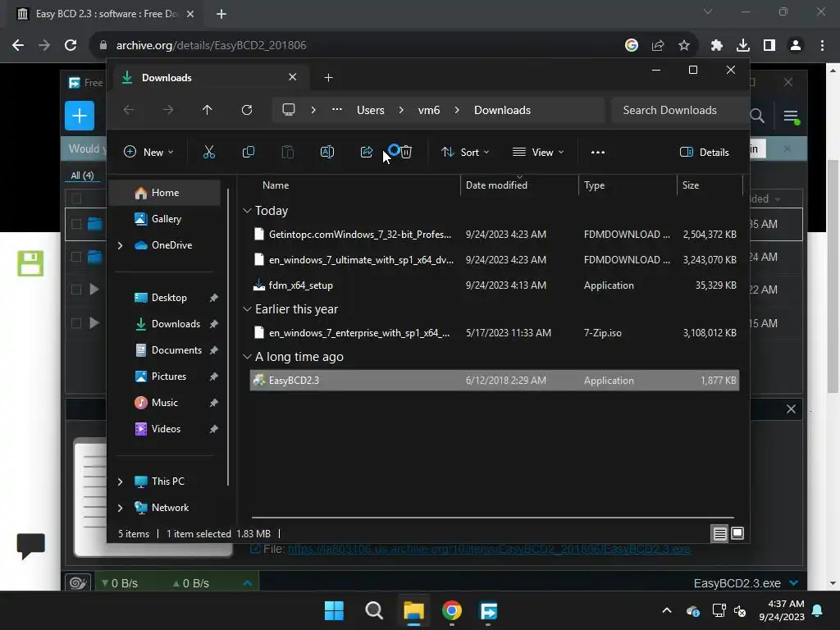Click the Copy icon in Explorer toolbar
The width and height of the screenshot is (840, 630).
tap(248, 152)
